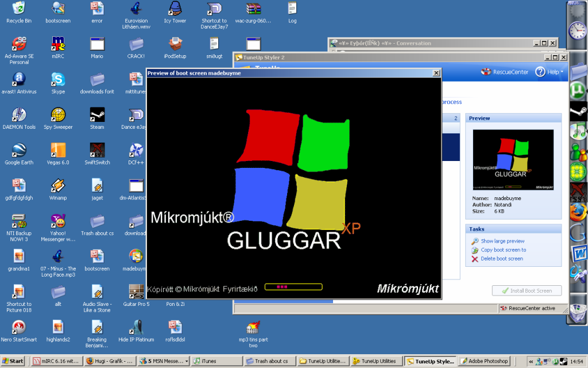
Task: Click the clock icon in the side dock
Action: 578,30
